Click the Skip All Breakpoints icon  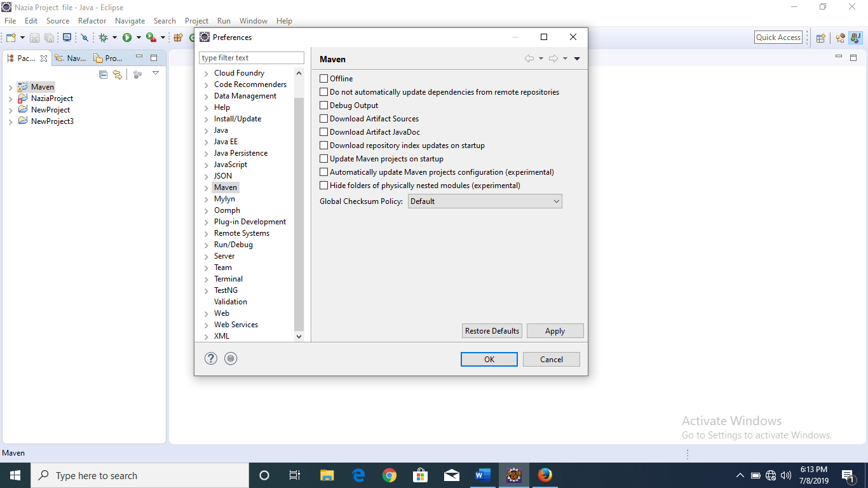pyautogui.click(x=85, y=38)
